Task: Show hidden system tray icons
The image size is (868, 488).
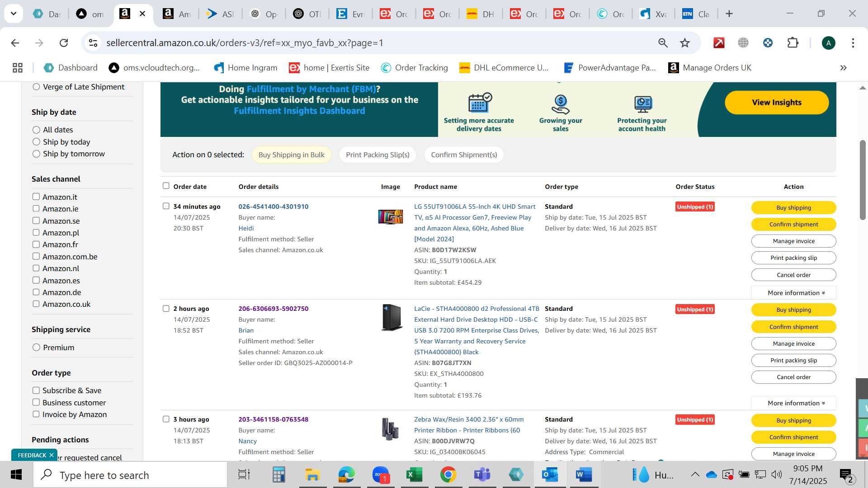Action: [695, 474]
